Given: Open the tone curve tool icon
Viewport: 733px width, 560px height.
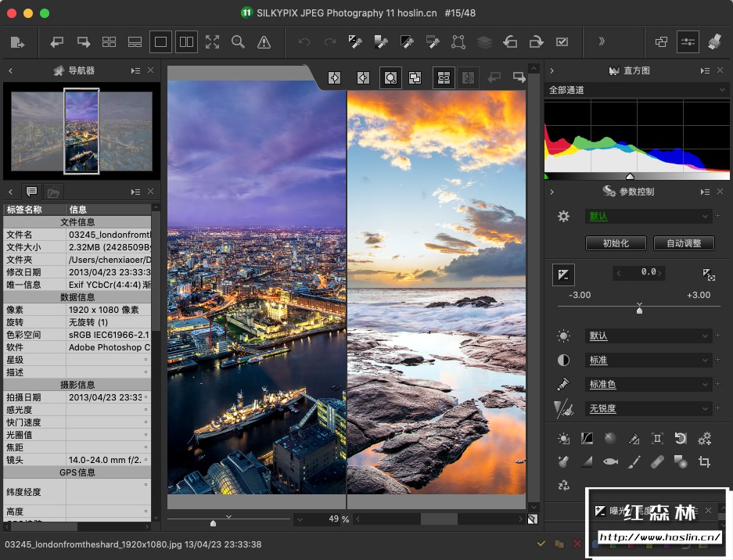Looking at the screenshot, I should [587, 439].
